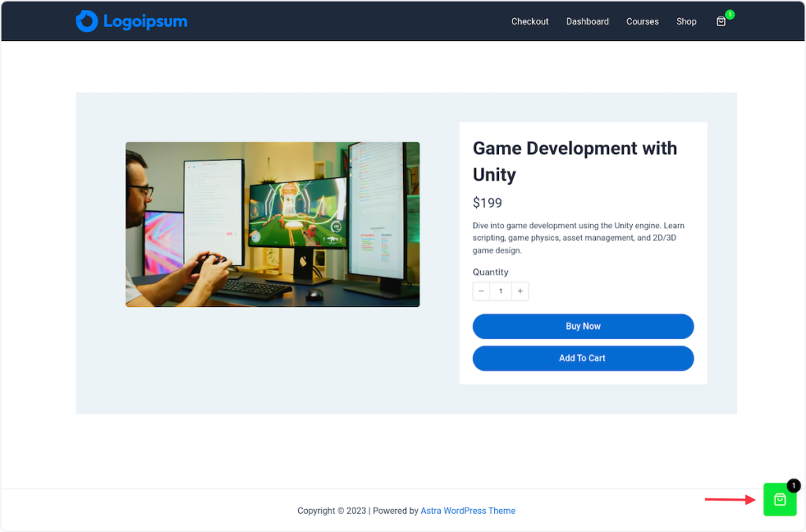Open the cart icon in the header

[x=721, y=22]
